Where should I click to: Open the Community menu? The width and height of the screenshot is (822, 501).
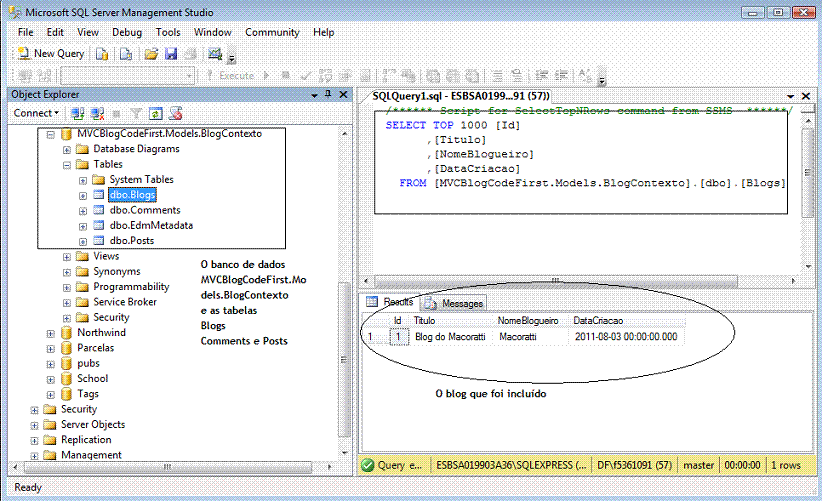click(272, 32)
